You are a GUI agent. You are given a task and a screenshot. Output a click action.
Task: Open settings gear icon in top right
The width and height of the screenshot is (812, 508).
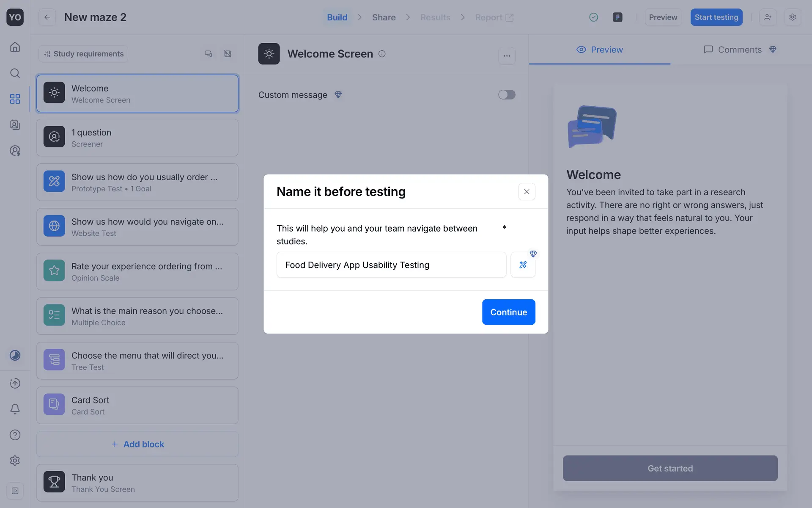click(x=792, y=17)
